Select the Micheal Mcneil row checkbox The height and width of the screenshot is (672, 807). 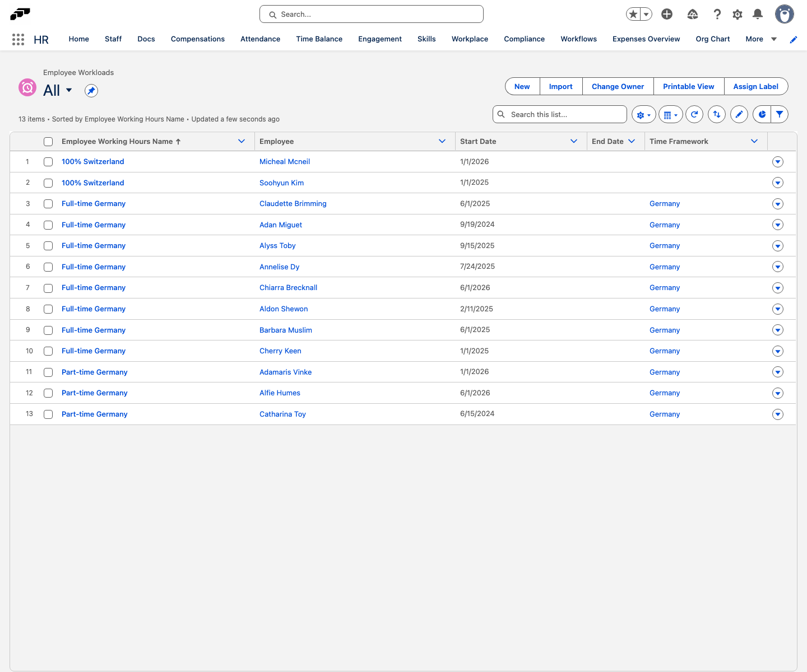tap(48, 162)
